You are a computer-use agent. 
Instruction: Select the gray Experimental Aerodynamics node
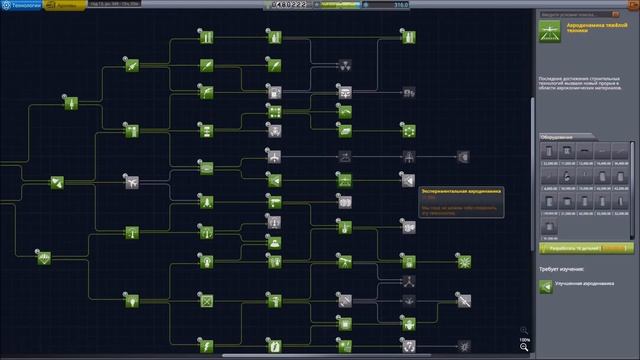pyautogui.click(x=409, y=180)
